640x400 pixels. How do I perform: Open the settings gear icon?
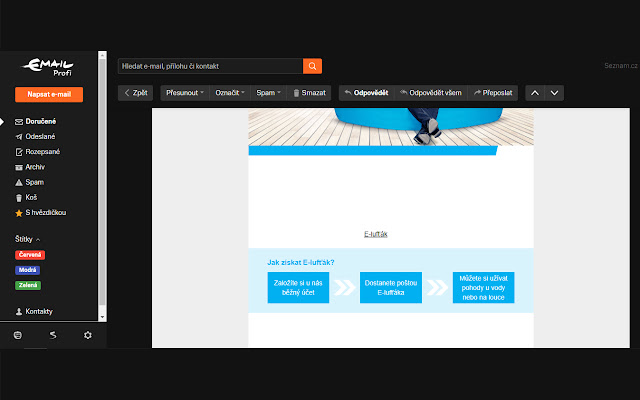(88, 335)
